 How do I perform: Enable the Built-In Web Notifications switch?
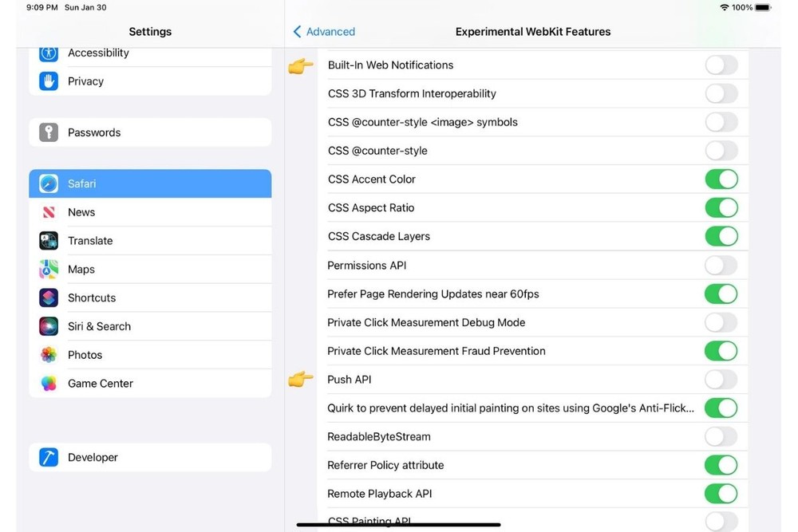click(721, 65)
